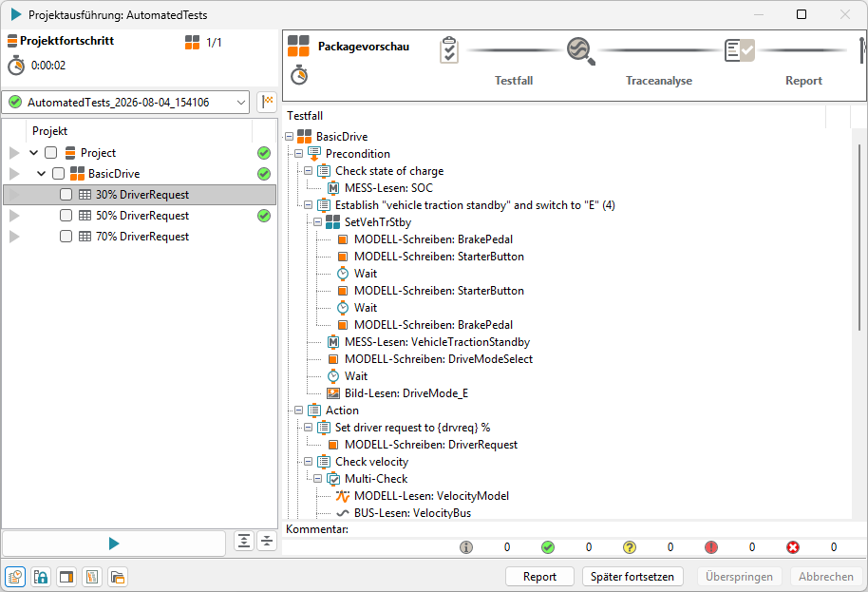Click the notepad-with-clock icon in bottom toolbar
The image size is (868, 592).
[15, 577]
